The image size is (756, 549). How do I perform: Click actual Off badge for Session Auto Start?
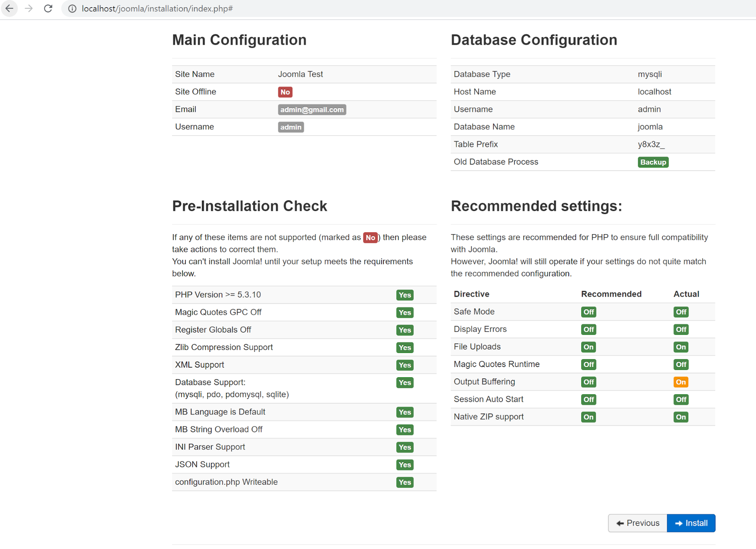681,400
